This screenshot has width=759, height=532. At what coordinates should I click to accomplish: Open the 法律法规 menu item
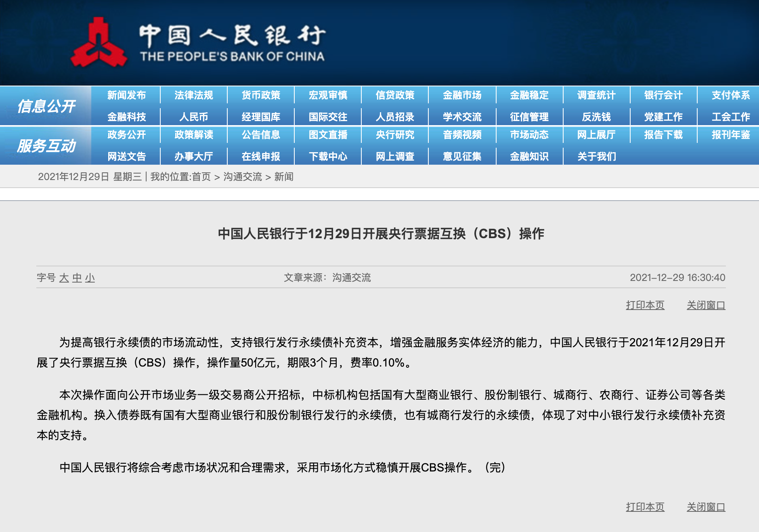tap(194, 95)
